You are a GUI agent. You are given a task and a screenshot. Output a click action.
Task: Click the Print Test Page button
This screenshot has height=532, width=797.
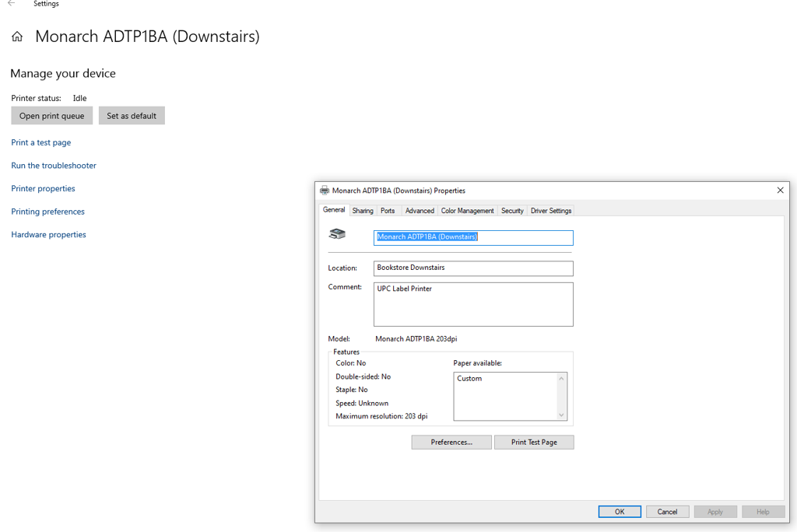(534, 442)
